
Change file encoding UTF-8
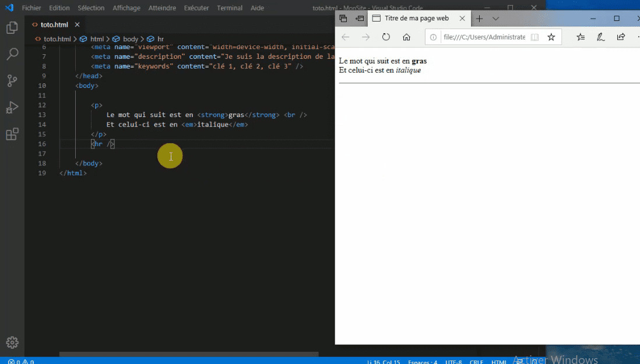[453, 362]
